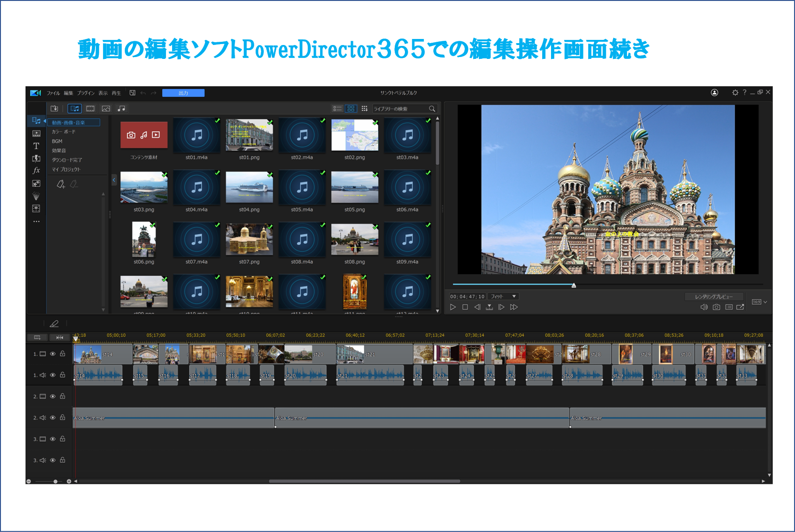795x532 pixels.
Task: Open the 表示 menu
Action: pyautogui.click(x=103, y=93)
